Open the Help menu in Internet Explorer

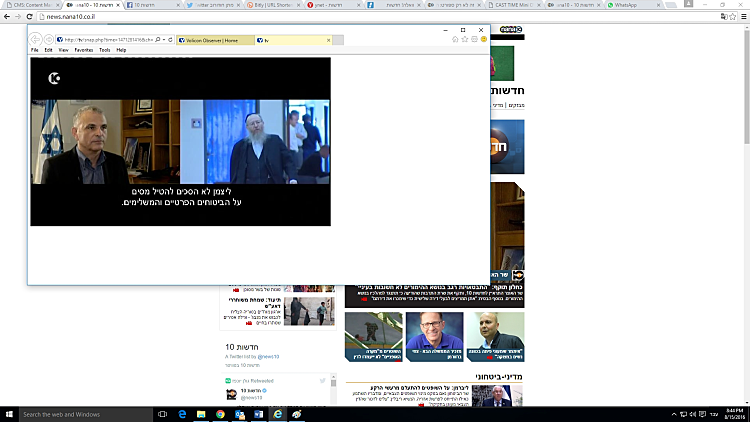[121, 50]
